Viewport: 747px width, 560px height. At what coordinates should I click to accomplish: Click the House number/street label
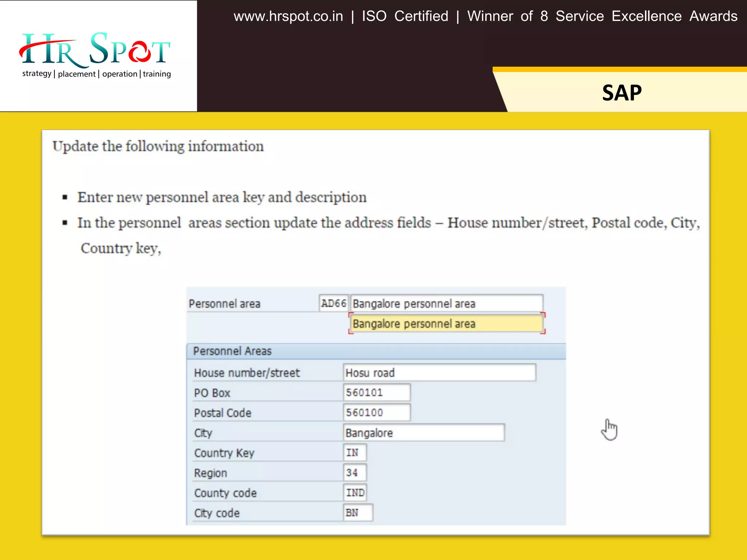247,373
